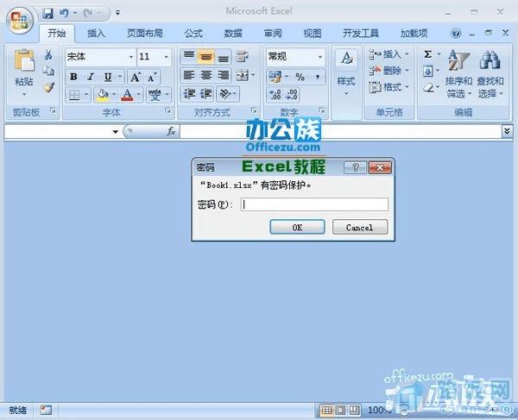Switch to 数据 ribbon tab
518x420 pixels.
(x=233, y=34)
